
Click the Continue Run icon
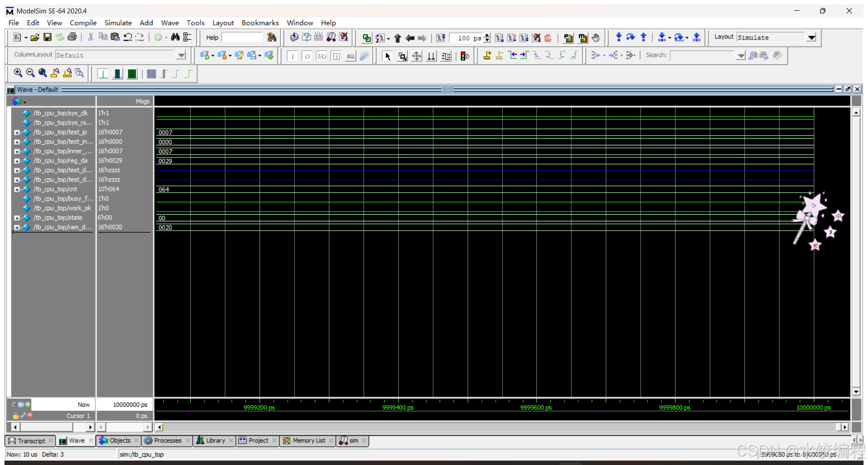[x=512, y=38]
